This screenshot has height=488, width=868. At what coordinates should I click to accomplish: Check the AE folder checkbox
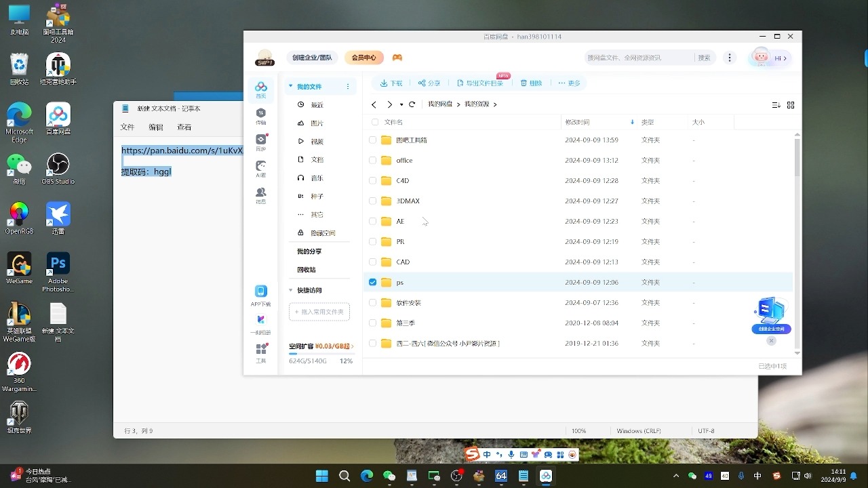point(372,222)
